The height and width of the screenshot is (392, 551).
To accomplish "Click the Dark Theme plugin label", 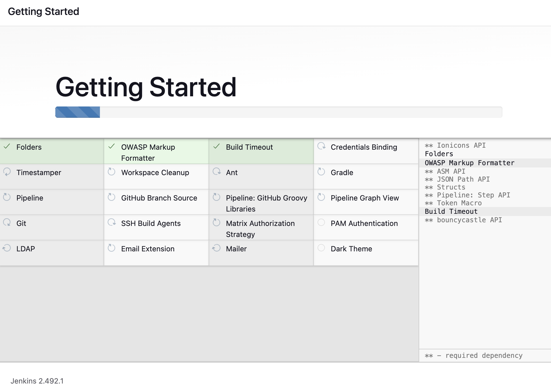I will tap(351, 249).
